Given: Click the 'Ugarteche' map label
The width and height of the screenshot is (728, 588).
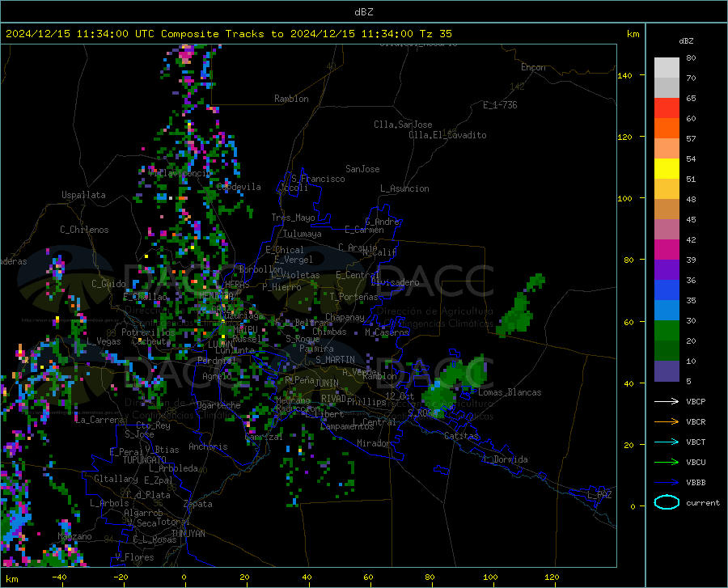Looking at the screenshot, I should click(x=218, y=405).
